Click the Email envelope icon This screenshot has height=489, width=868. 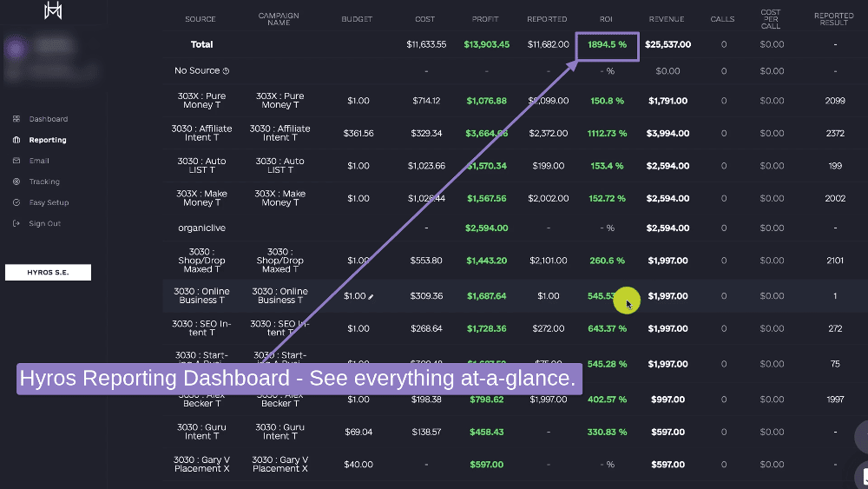[x=16, y=161]
